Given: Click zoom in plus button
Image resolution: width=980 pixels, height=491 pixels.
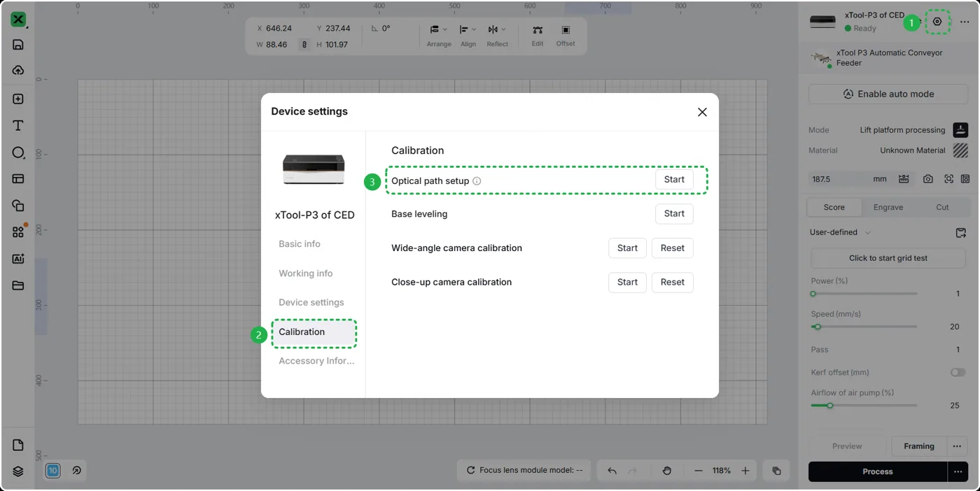Looking at the screenshot, I should click(x=745, y=471).
